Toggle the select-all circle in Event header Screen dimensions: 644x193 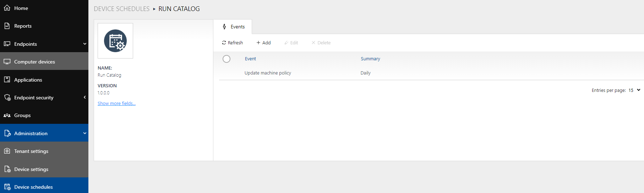(227, 59)
